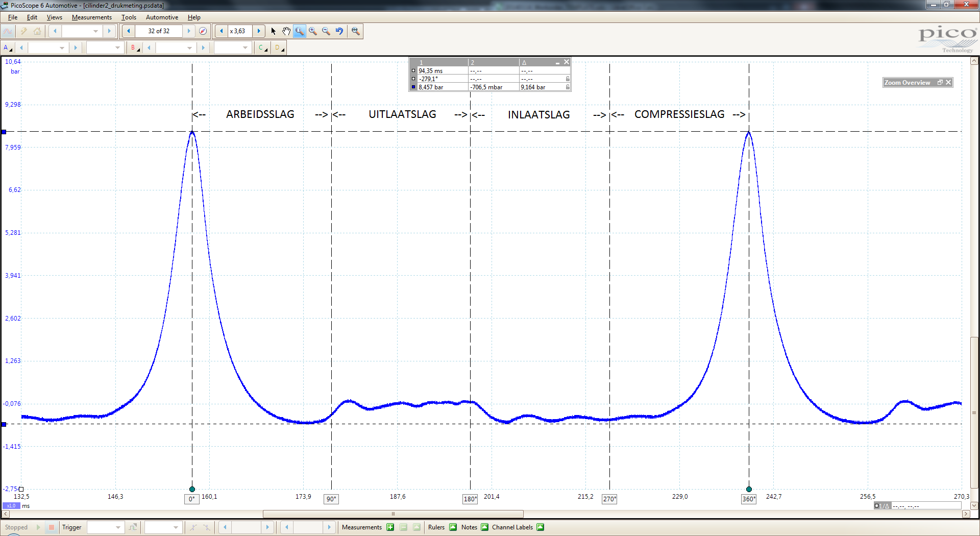Close the ruler legend panel
The image size is (980, 536).
(566, 62)
